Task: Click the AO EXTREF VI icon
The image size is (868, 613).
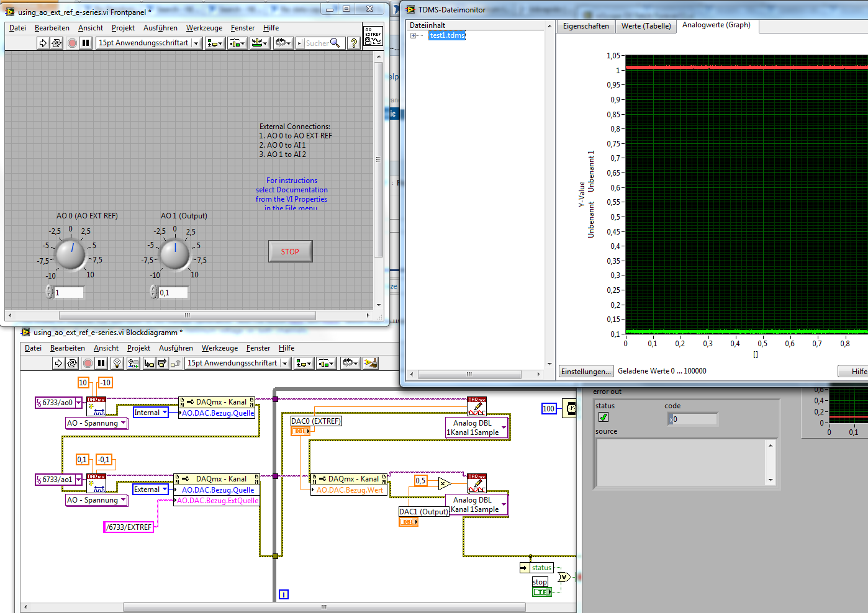Action: pyautogui.click(x=373, y=36)
